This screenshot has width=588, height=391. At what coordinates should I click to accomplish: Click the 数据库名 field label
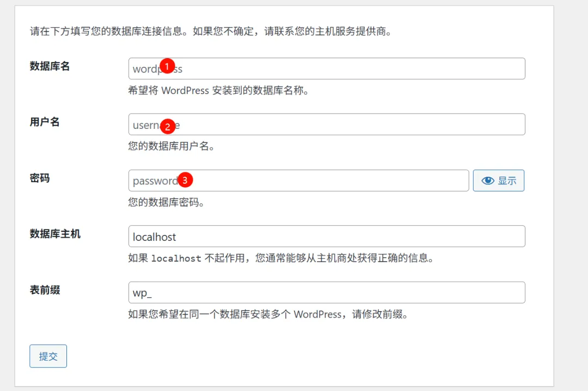click(x=50, y=66)
